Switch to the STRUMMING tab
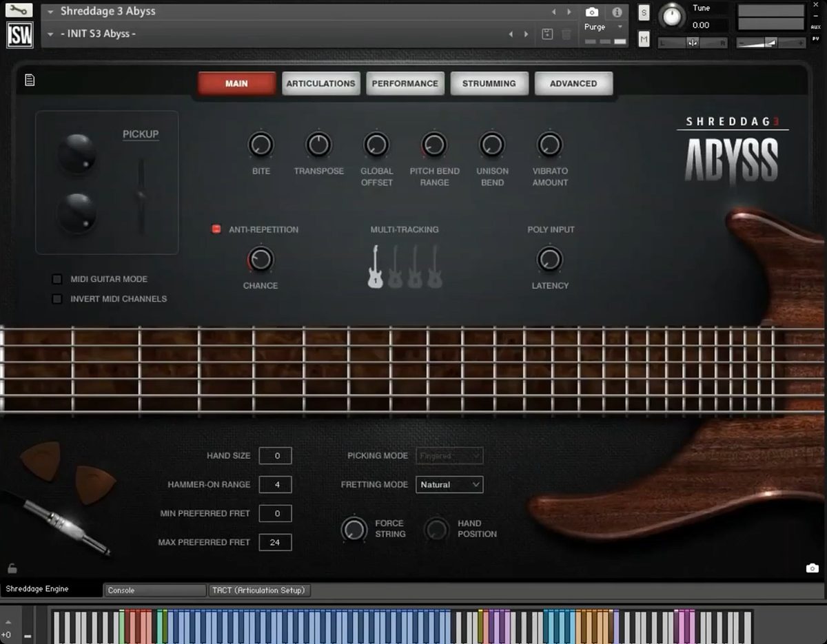The image size is (827, 644). [489, 83]
